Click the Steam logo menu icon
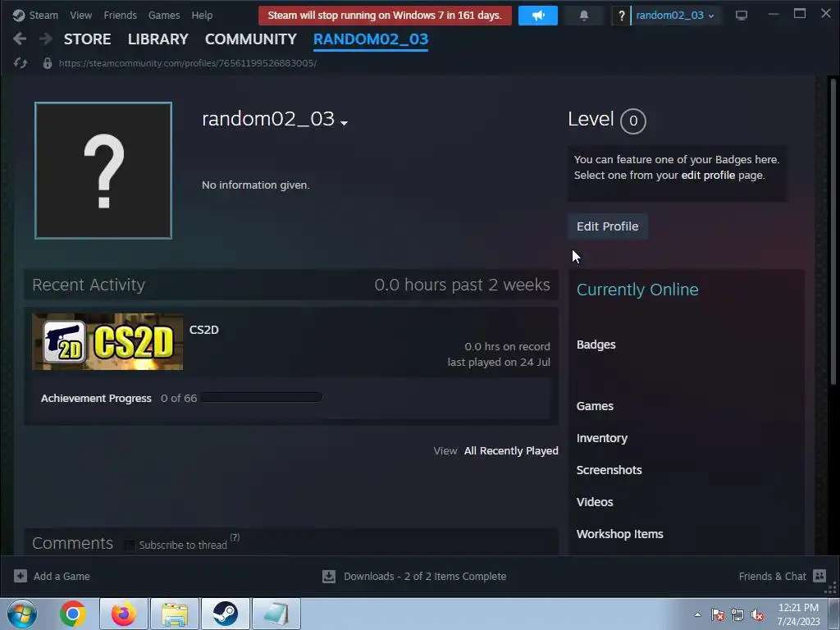This screenshot has height=630, width=840. 19,15
